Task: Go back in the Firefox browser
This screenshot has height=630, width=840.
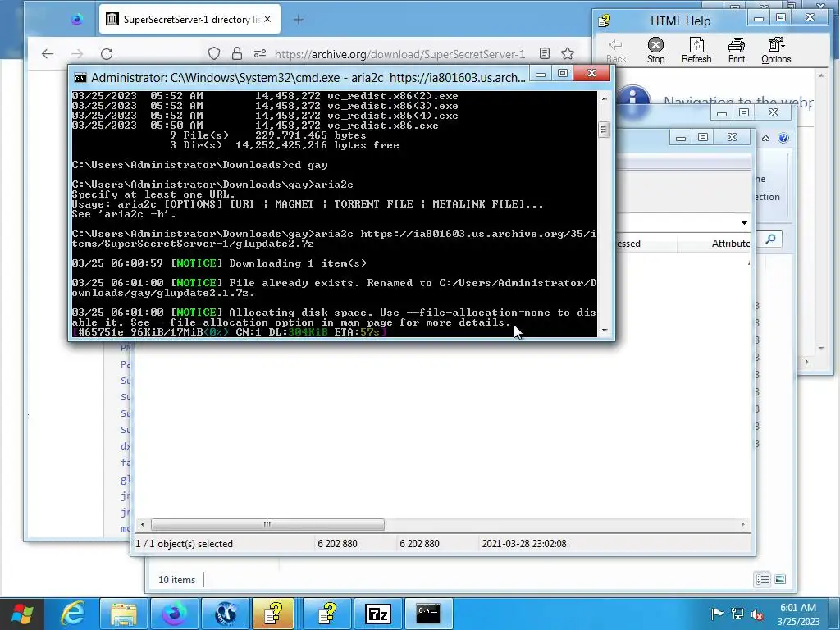Action: point(48,53)
